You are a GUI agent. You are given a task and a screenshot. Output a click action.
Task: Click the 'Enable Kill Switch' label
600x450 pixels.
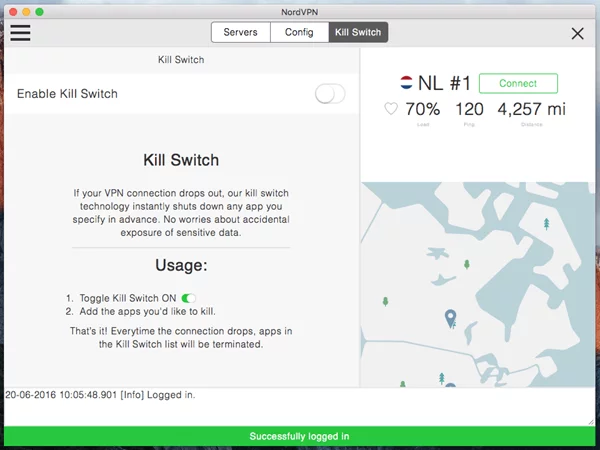tap(67, 94)
